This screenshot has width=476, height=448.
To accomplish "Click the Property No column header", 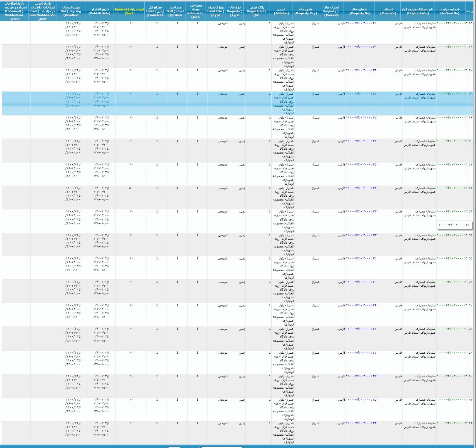I will click(x=360, y=11).
